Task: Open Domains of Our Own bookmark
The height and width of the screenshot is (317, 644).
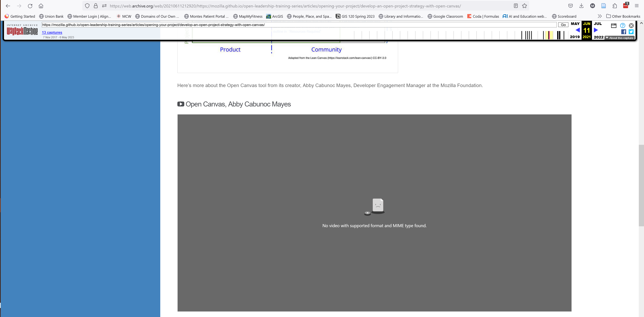Action: [157, 16]
